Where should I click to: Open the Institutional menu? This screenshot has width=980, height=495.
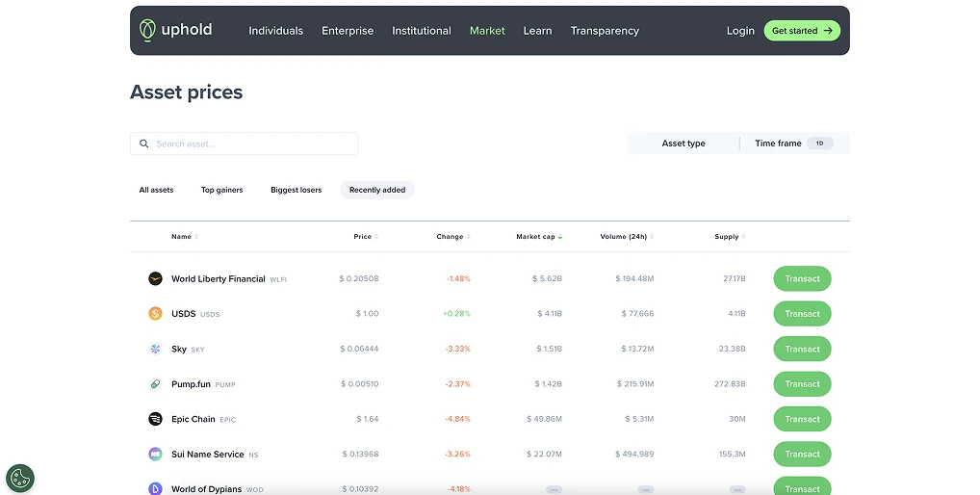(x=422, y=31)
